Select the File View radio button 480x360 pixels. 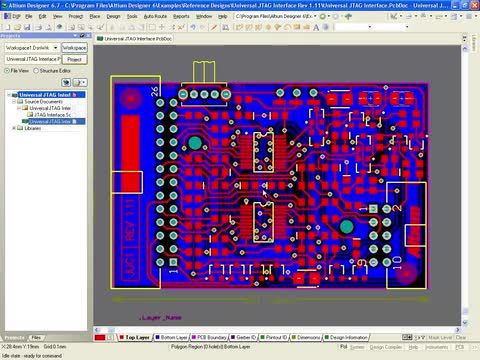pyautogui.click(x=6, y=71)
